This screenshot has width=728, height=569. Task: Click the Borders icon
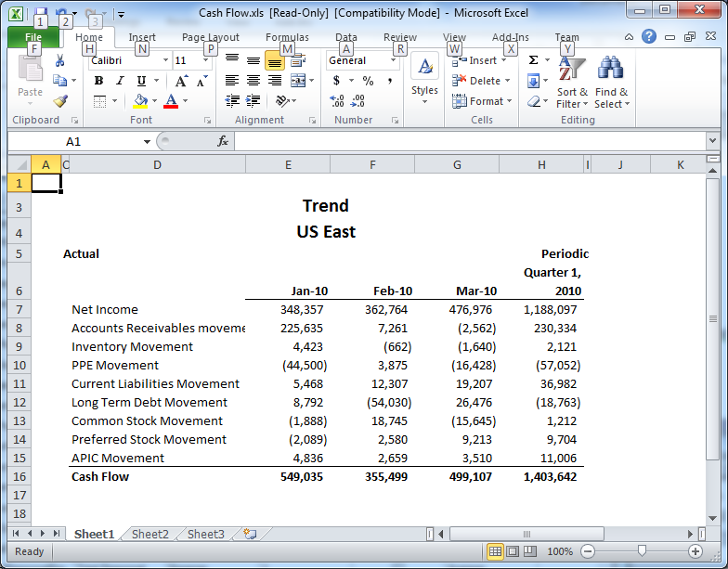[x=100, y=101]
